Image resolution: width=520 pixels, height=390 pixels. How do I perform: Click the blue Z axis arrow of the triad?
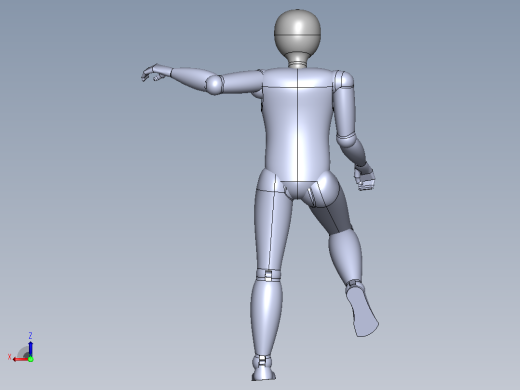point(30,349)
